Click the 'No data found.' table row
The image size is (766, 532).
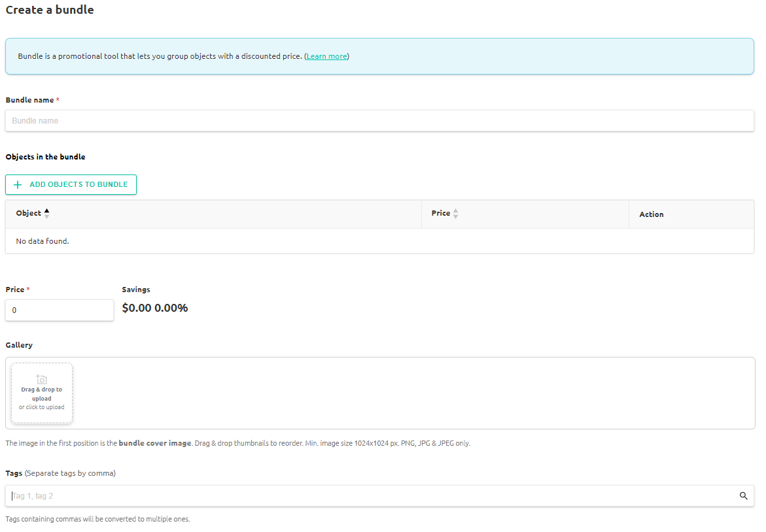coord(379,241)
